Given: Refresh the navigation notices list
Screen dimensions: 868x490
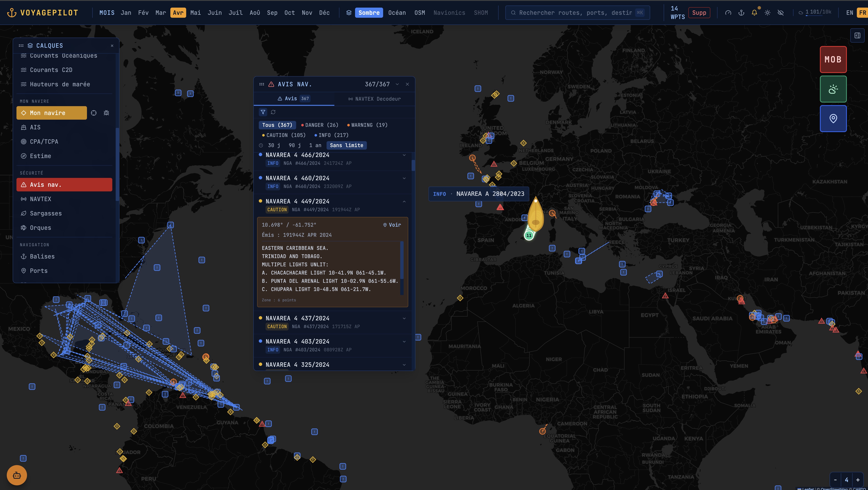Looking at the screenshot, I should point(273,112).
